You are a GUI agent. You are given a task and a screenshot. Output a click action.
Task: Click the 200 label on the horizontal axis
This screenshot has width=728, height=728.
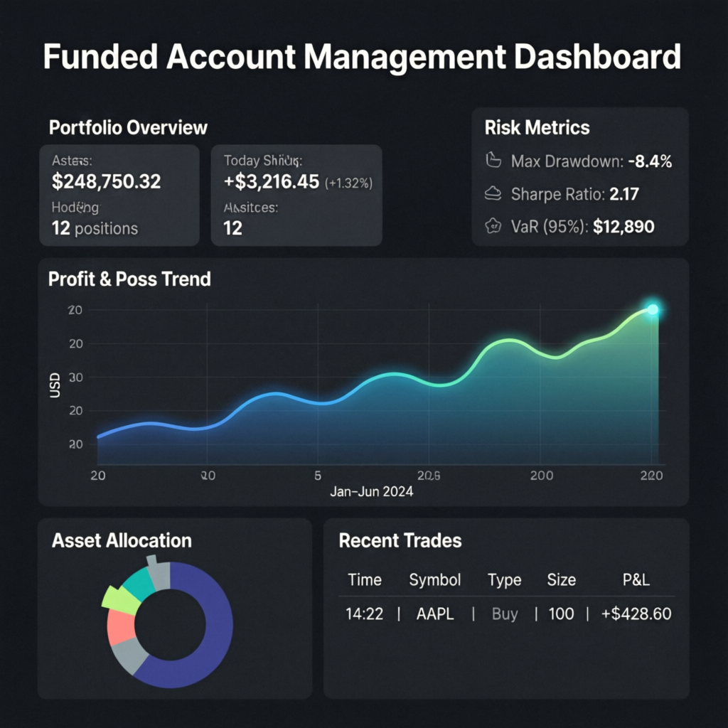coord(542,476)
